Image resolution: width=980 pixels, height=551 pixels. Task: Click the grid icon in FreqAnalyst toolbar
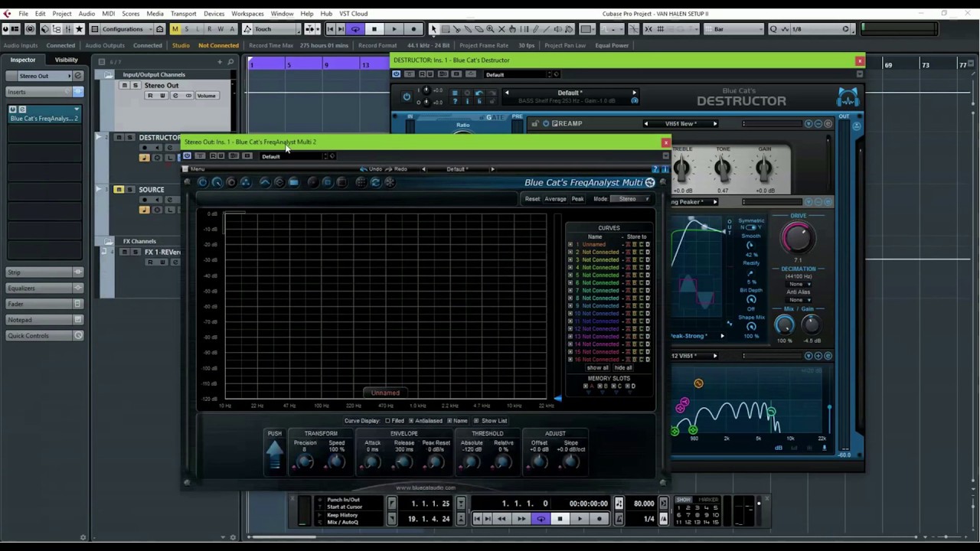(x=361, y=182)
